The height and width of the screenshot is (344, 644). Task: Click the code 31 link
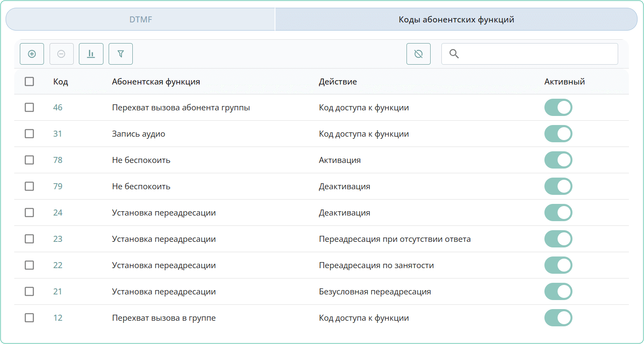[x=58, y=134]
